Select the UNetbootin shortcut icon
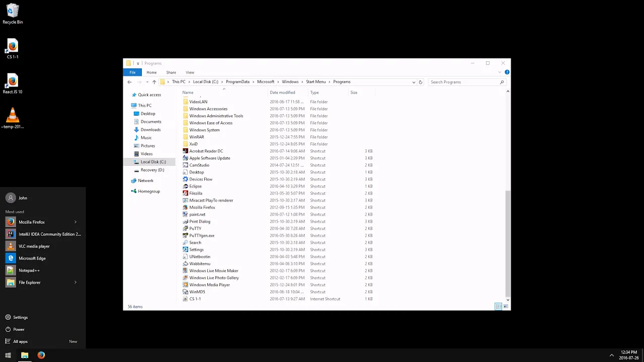 tap(185, 256)
